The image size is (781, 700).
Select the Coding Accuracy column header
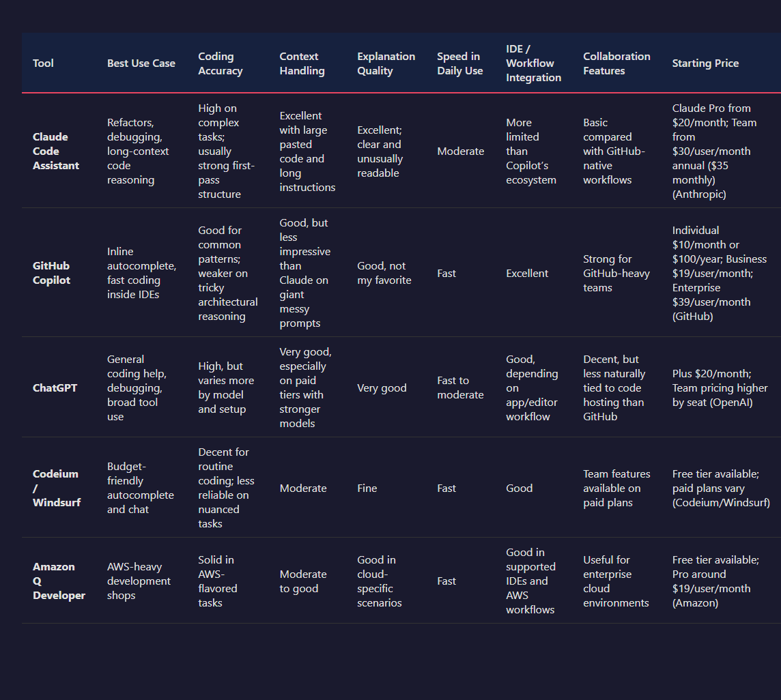[x=220, y=63]
